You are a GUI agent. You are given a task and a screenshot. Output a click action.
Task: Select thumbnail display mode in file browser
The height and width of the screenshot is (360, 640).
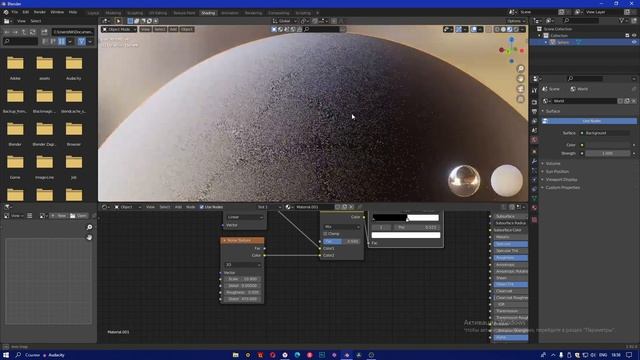(62, 41)
